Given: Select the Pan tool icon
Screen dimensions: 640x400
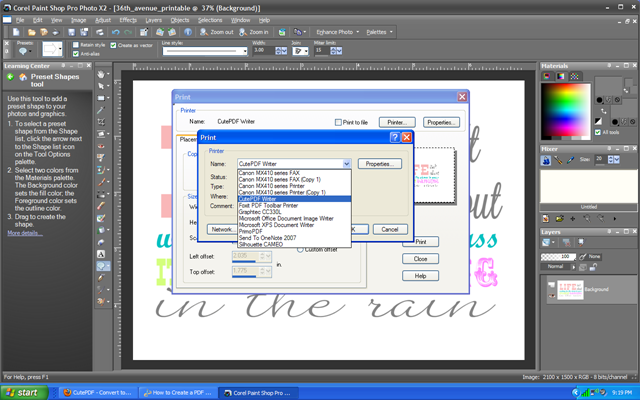Looking at the screenshot, I should click(x=101, y=74).
